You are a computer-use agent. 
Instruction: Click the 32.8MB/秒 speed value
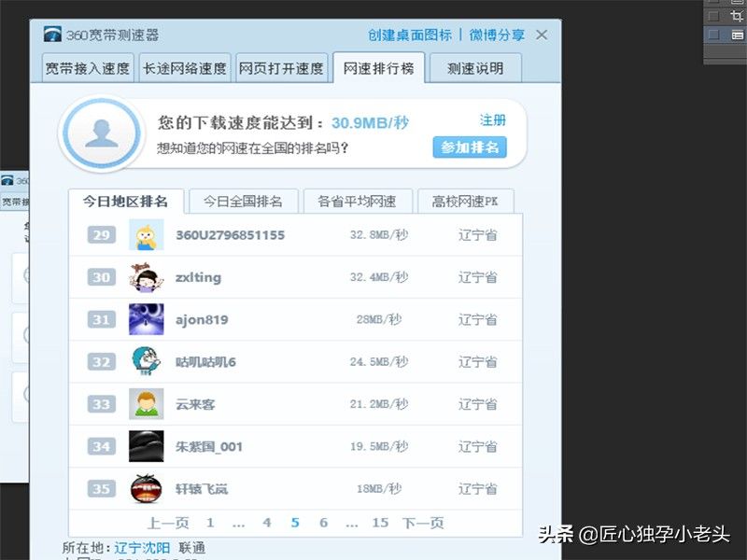[379, 235]
